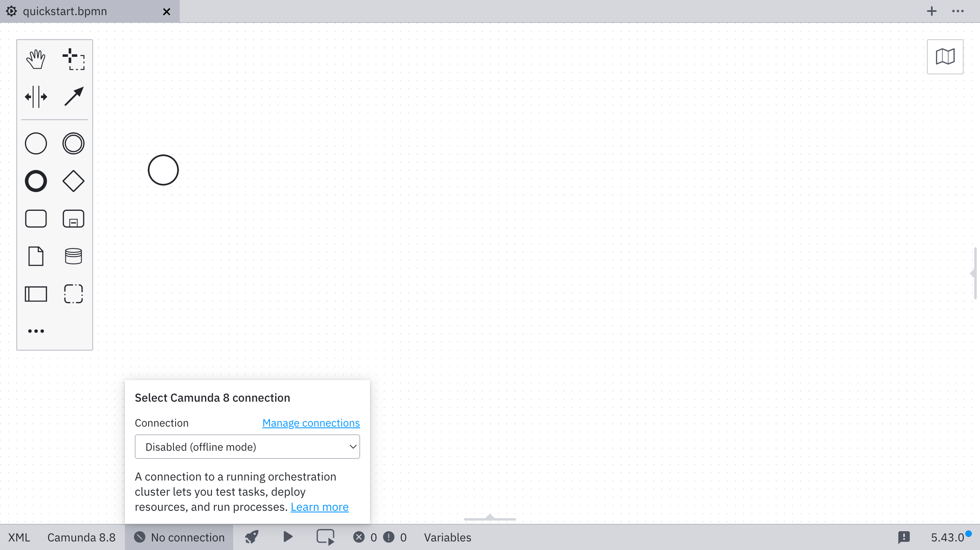Open the Manage connections link
Image resolution: width=980 pixels, height=550 pixels.
click(311, 423)
